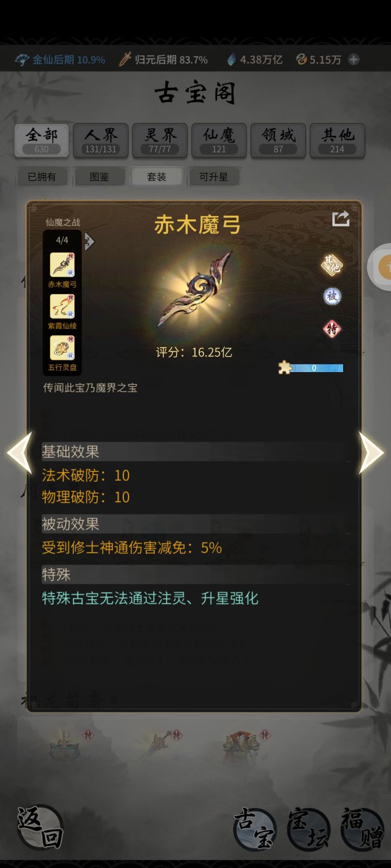Screen dimensions: 391x868
Task: Switch to the 仙魔 category tab
Action: click(x=219, y=141)
